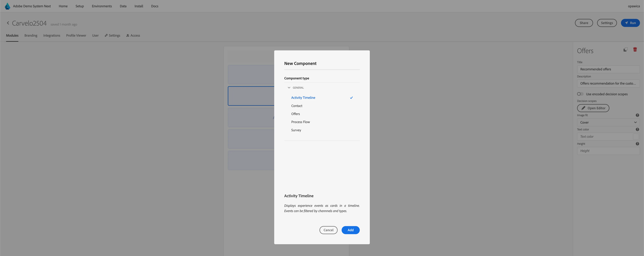
Task: Open the Image fit Cover dropdown
Action: click(608, 122)
